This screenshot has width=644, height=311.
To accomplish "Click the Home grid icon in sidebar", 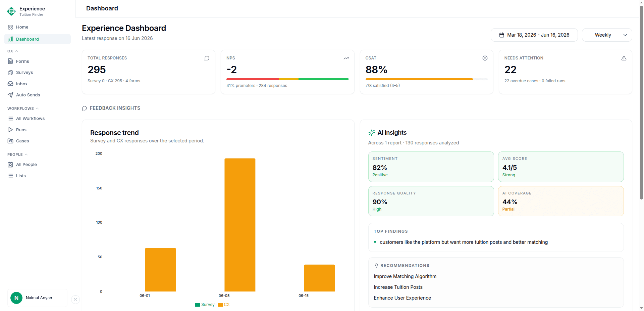I will [x=10, y=27].
